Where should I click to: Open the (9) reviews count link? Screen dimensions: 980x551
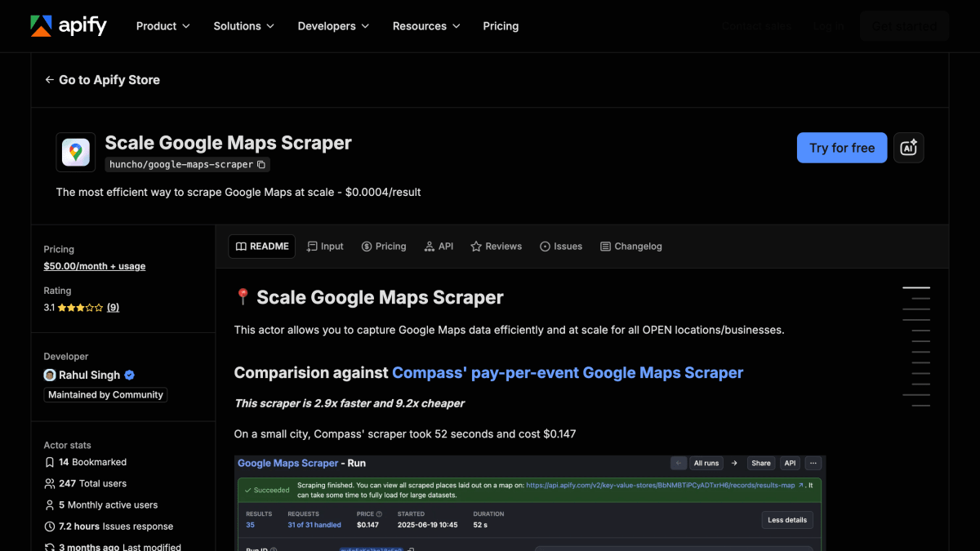pyautogui.click(x=113, y=308)
